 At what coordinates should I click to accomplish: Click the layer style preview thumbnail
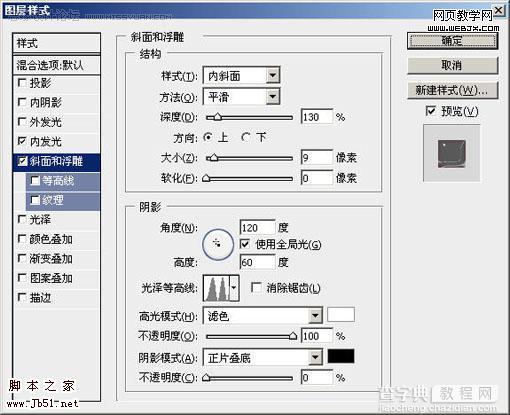pos(452,153)
